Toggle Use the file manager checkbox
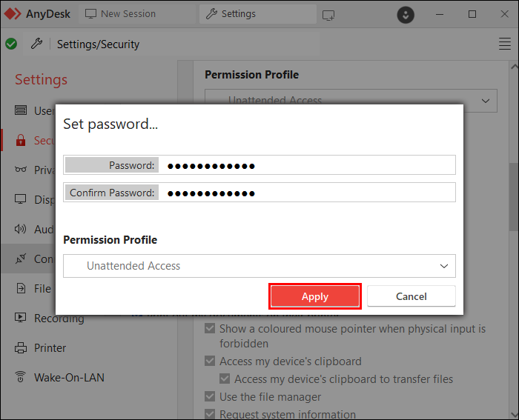 [x=211, y=397]
